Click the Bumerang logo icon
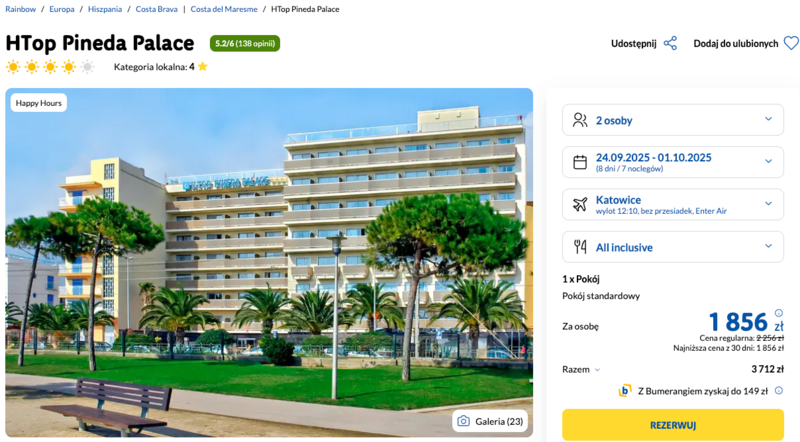The image size is (800, 442). tap(625, 390)
